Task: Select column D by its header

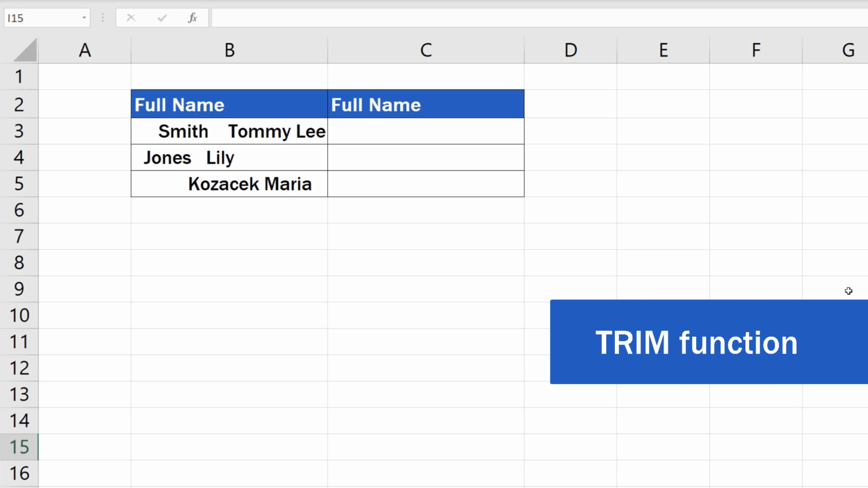Action: 570,50
